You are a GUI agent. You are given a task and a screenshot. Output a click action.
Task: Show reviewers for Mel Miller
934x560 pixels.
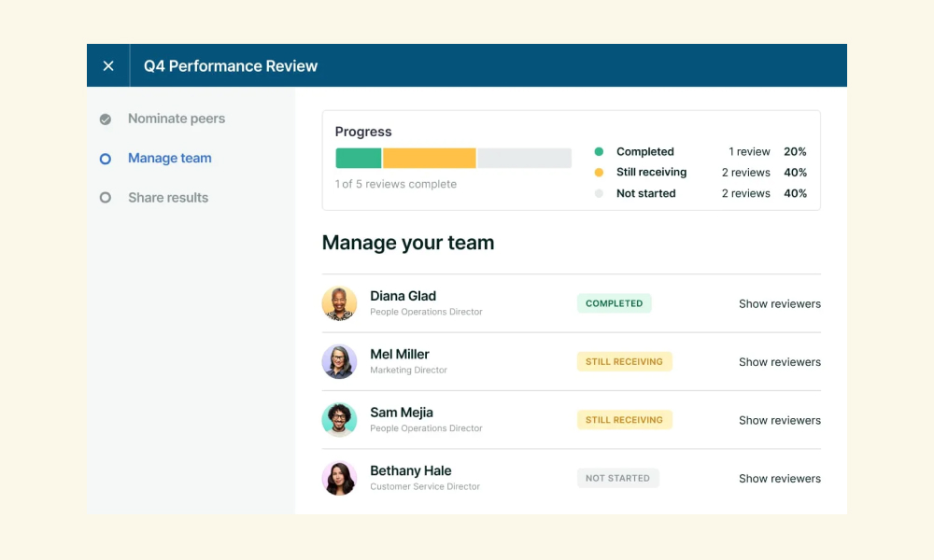(x=780, y=362)
